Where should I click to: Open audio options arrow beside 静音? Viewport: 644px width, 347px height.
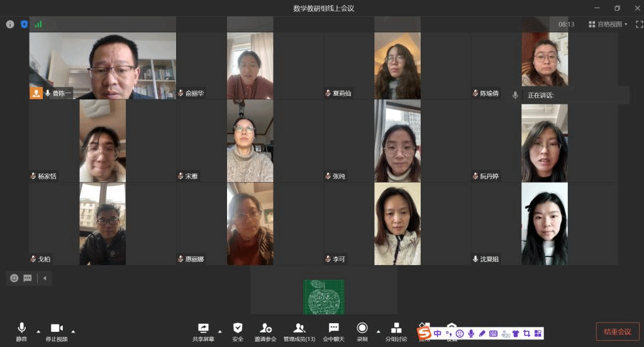pyautogui.click(x=38, y=331)
